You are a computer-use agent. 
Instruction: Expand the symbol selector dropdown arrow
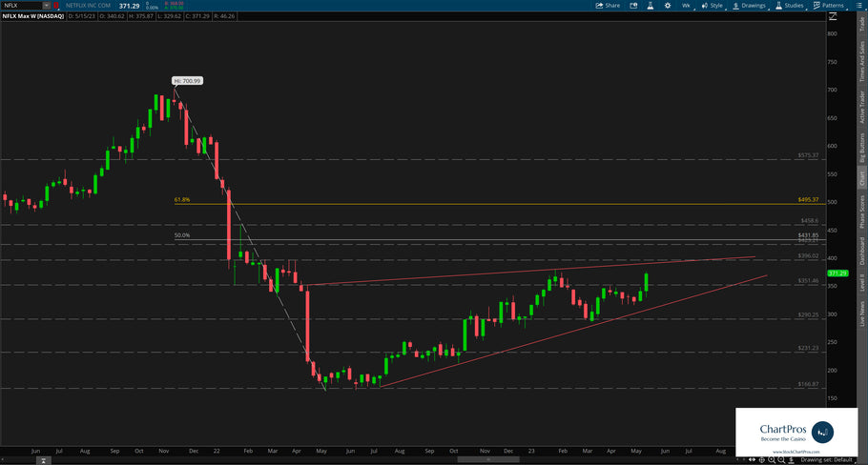tap(47, 6)
